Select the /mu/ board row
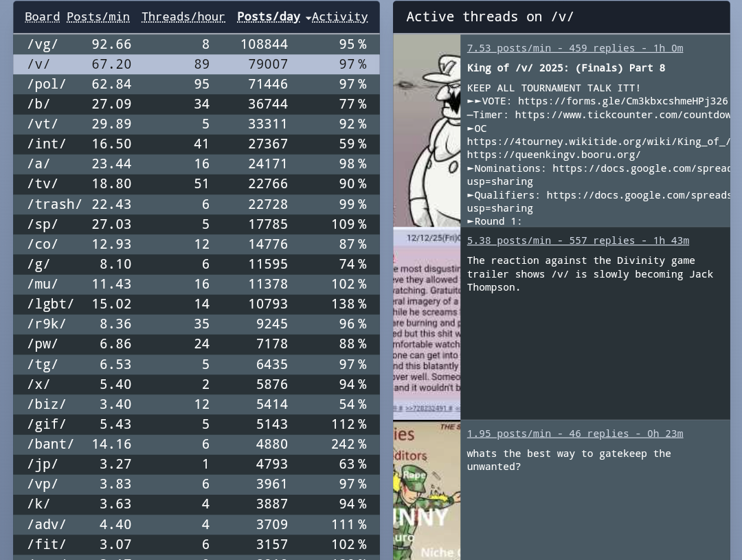Screen dimensions: 742x560 click(196, 284)
